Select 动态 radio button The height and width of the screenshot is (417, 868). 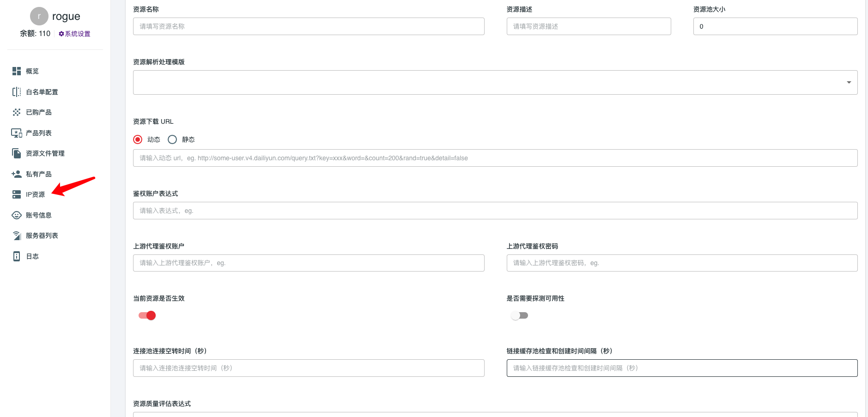click(x=138, y=139)
